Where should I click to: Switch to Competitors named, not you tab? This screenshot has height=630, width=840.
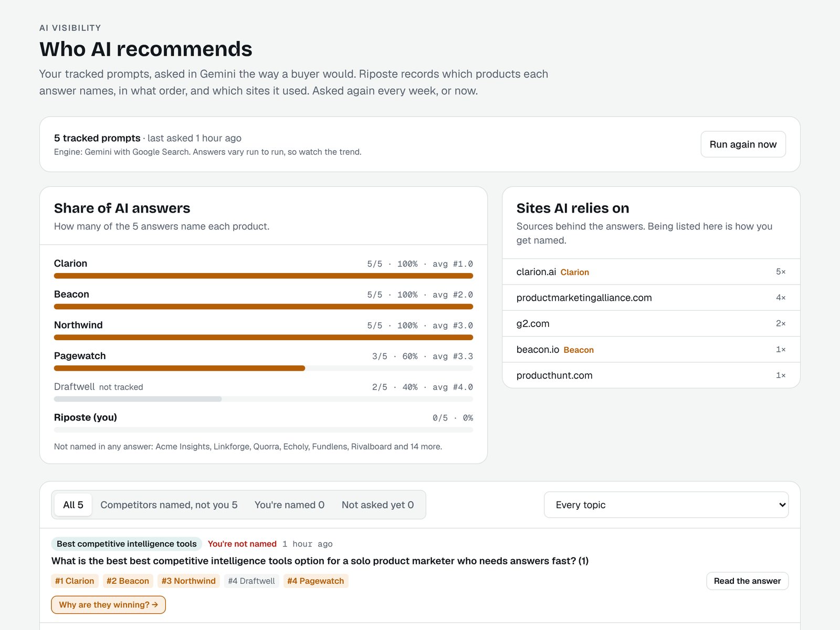[x=169, y=505]
